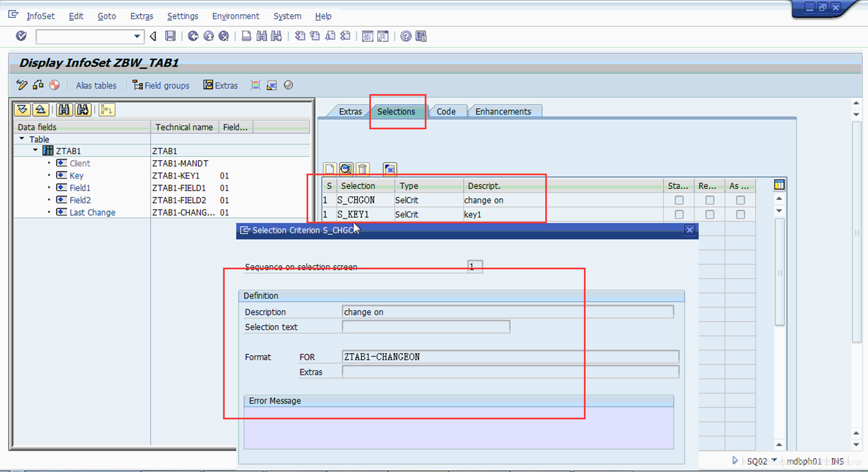Click the Check InfoSet icon

(x=38, y=85)
